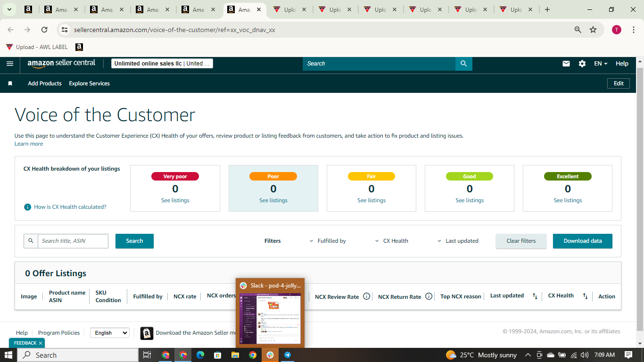Open the Help link in the footer
Viewport: 644px width, 362px height.
pyautogui.click(x=22, y=333)
